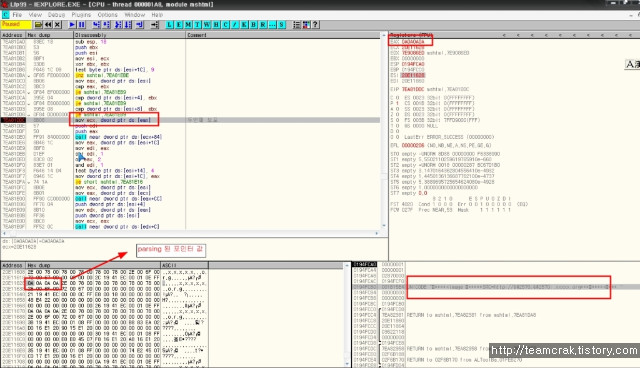This screenshot has height=368, width=640.
Task: Show Windows list via the W button
Action: [207, 25]
